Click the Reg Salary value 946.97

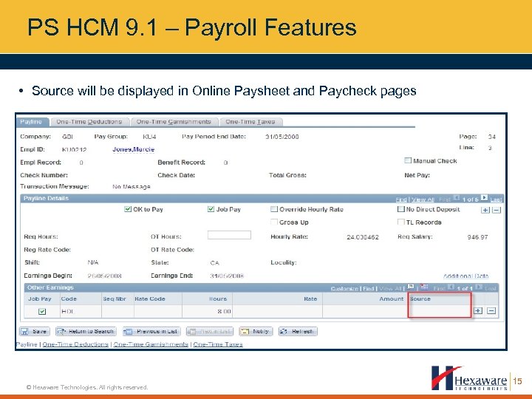pos(477,237)
